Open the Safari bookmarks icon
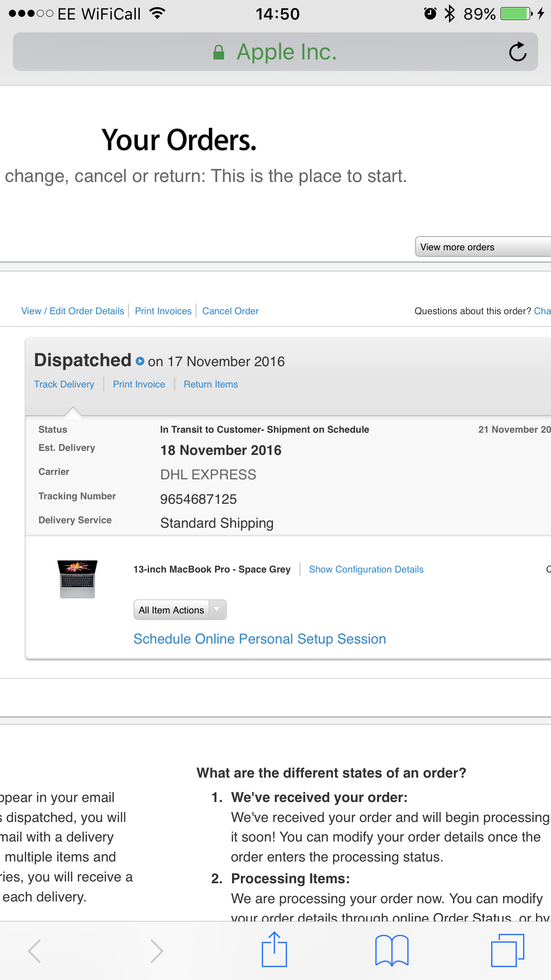This screenshot has width=551, height=980. [392, 950]
